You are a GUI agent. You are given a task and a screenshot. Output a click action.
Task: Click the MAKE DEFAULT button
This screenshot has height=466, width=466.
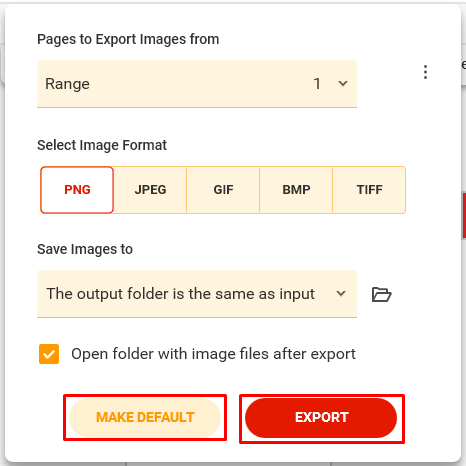coord(145,417)
